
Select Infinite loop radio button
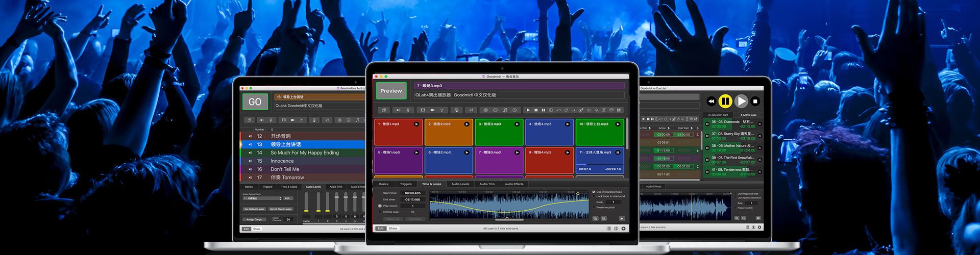[x=380, y=212]
